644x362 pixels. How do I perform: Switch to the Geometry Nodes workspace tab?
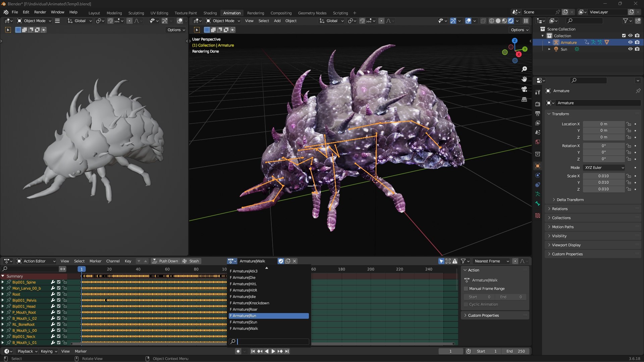(312, 13)
